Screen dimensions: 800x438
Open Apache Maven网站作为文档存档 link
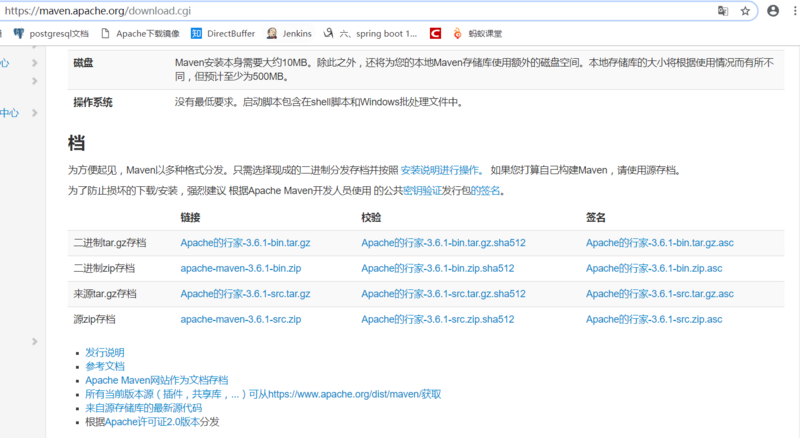click(x=157, y=380)
